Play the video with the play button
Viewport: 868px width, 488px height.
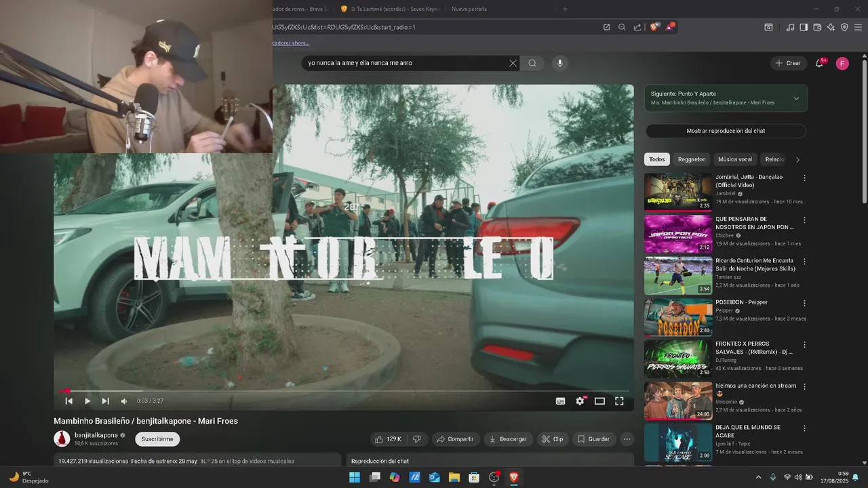click(x=87, y=401)
